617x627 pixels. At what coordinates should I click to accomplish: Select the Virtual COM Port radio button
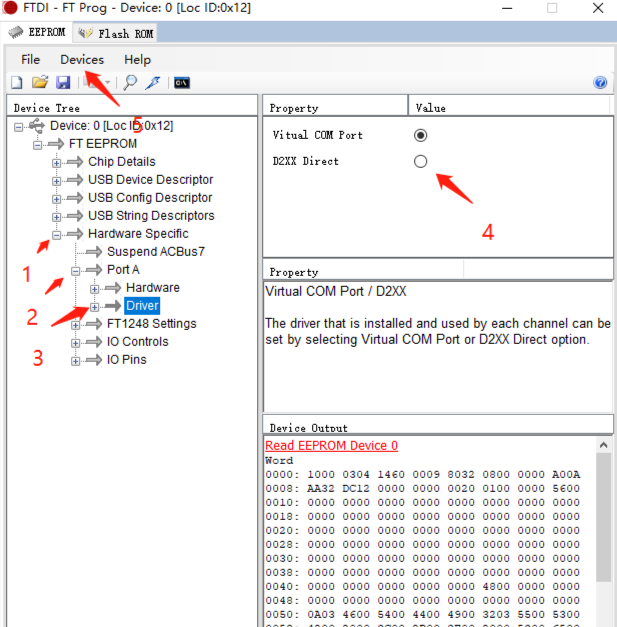pos(420,135)
